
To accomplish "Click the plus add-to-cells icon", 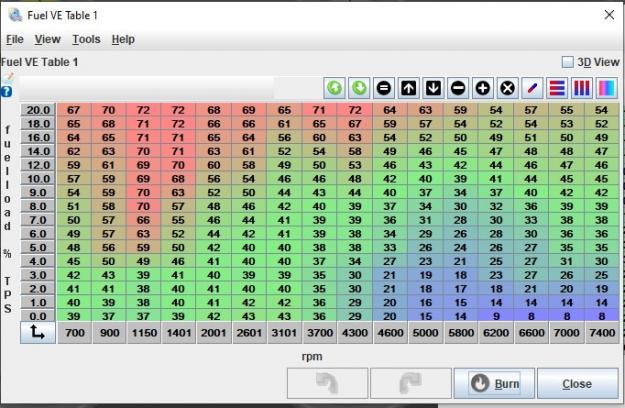I will click(483, 88).
